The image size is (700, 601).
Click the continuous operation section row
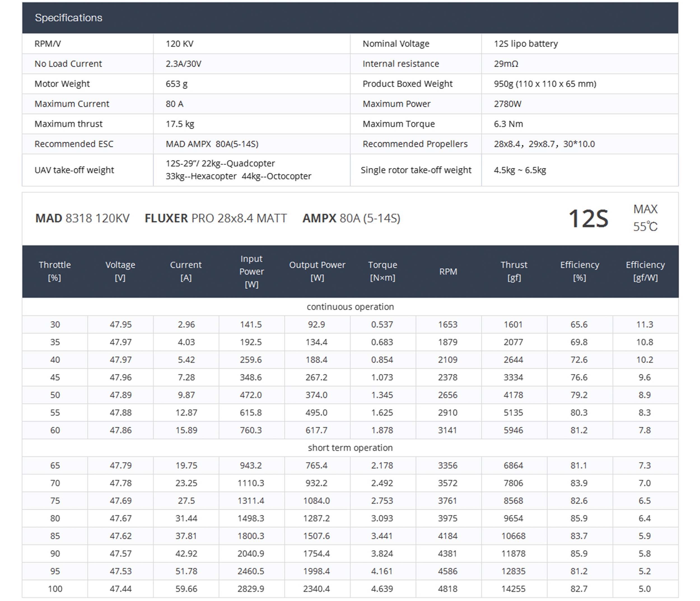tap(350, 307)
